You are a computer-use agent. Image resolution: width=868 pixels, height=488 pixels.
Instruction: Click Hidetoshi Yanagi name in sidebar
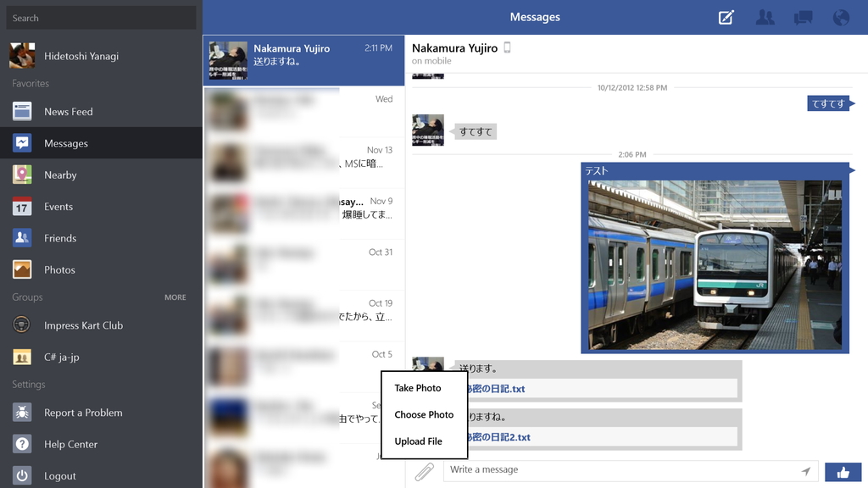(x=81, y=56)
